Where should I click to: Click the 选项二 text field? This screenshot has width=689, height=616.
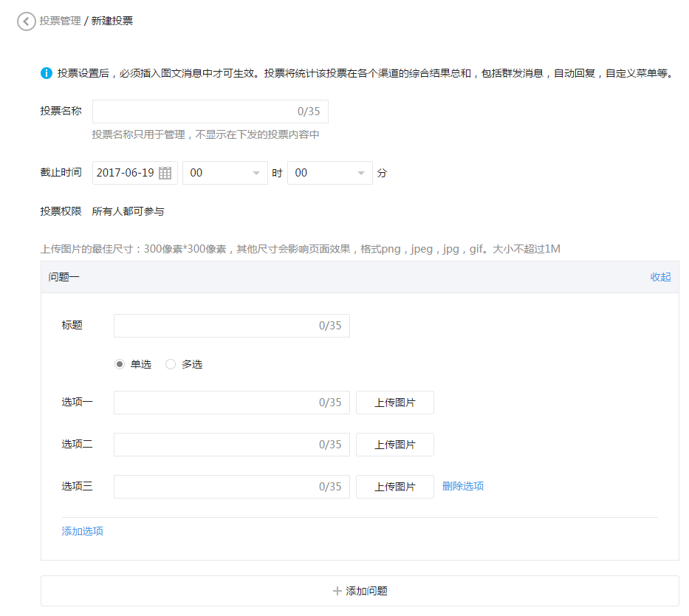215,445
